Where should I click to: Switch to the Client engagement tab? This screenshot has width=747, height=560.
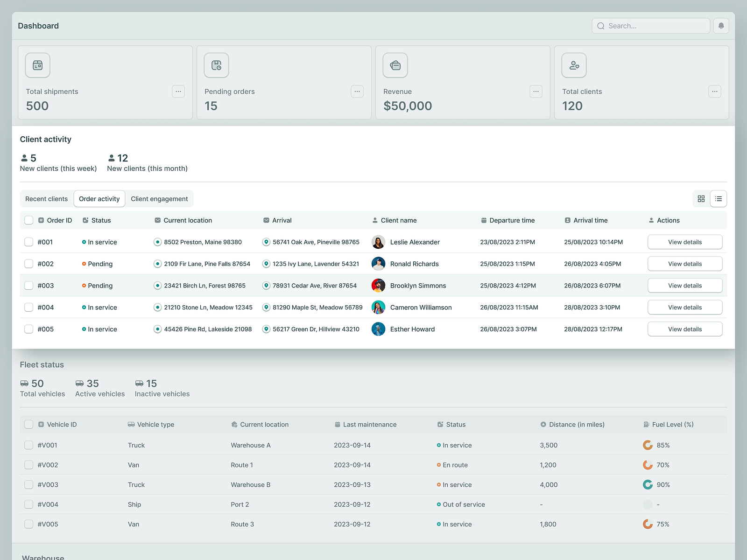[160, 198]
